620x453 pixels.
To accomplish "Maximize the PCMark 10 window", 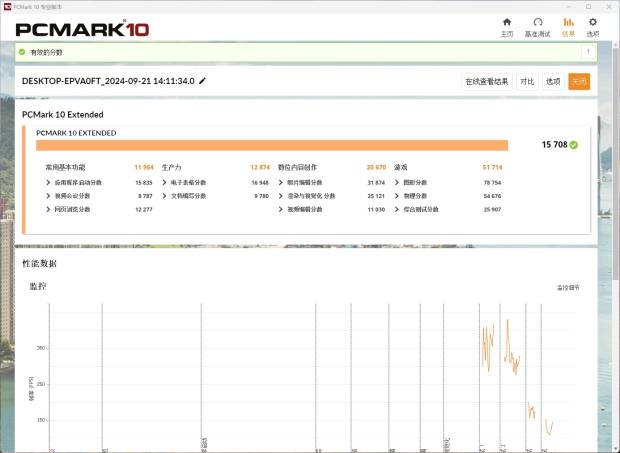I will (588, 7).
